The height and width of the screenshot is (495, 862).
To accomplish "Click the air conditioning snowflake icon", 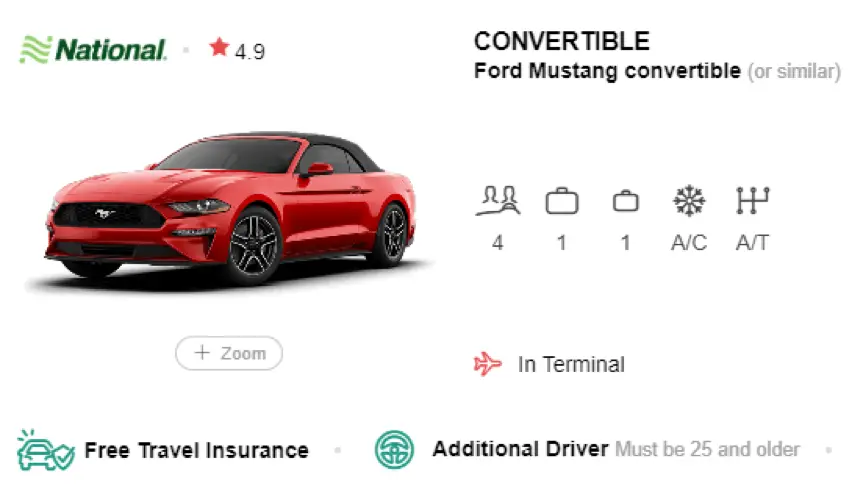I will coord(689,200).
